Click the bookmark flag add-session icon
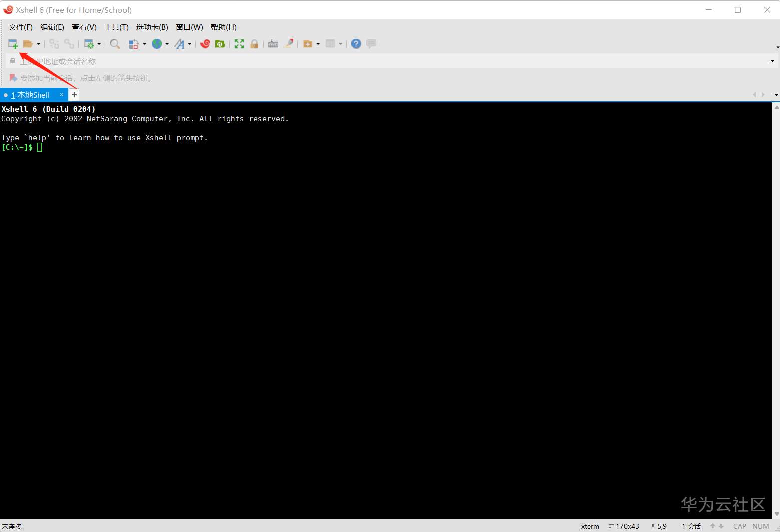This screenshot has height=532, width=780. tap(13, 78)
